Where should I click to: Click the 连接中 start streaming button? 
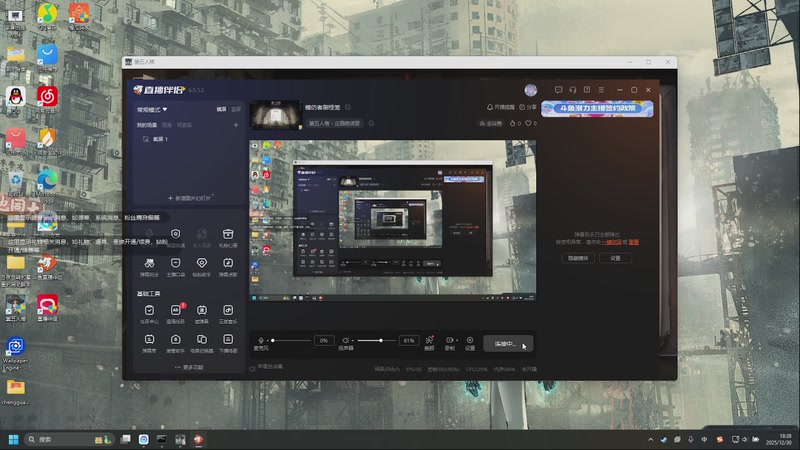(508, 344)
